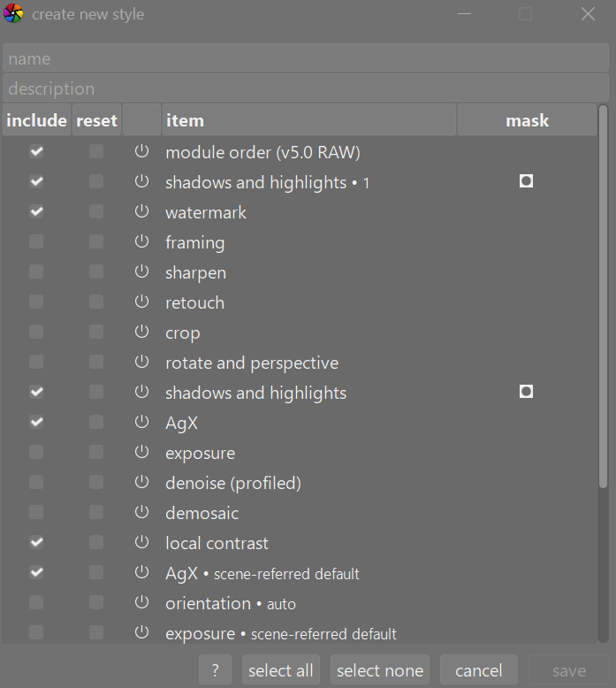Click the style name input field

(x=306, y=58)
